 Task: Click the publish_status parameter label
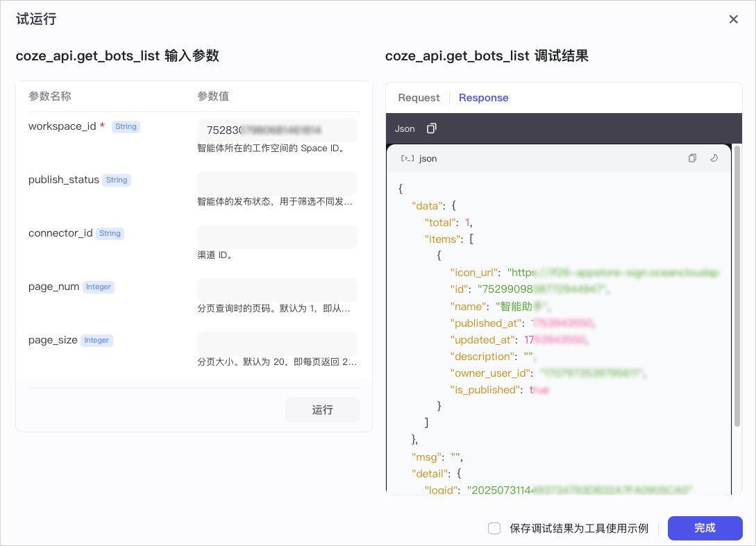pyautogui.click(x=64, y=180)
